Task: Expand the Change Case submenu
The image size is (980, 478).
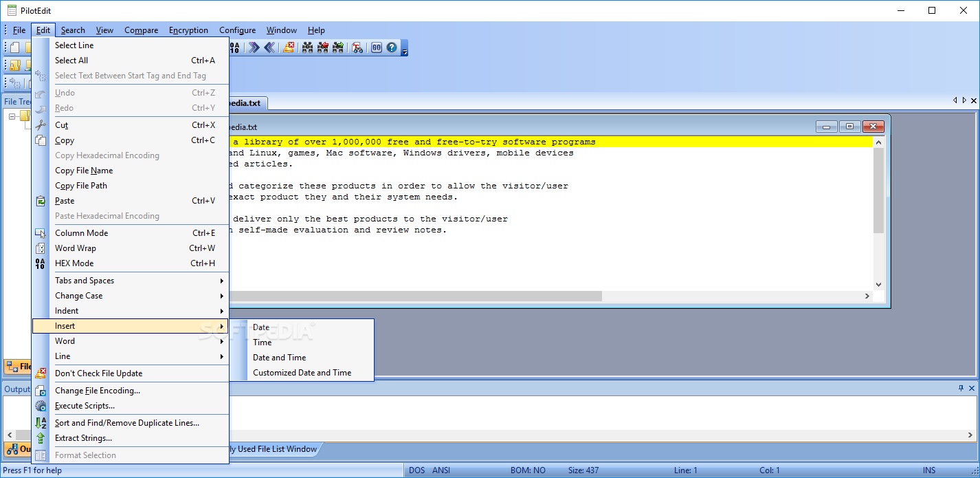Action: coord(131,296)
